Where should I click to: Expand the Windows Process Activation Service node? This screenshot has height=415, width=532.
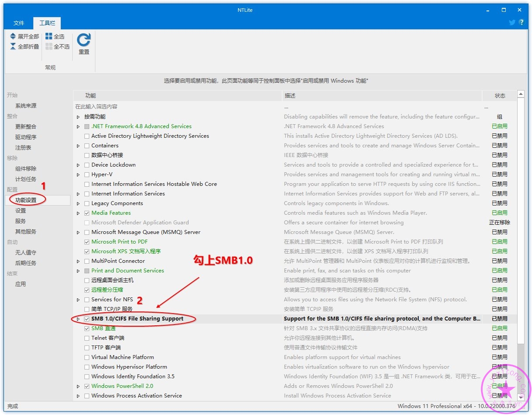click(x=78, y=396)
